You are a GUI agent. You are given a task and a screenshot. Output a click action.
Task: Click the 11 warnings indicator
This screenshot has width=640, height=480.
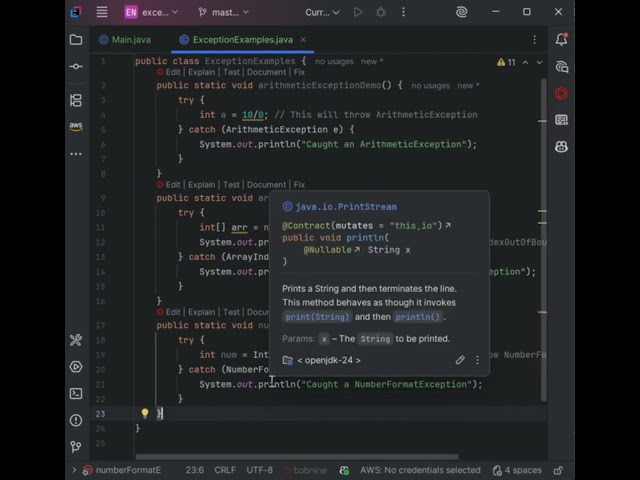click(x=506, y=62)
